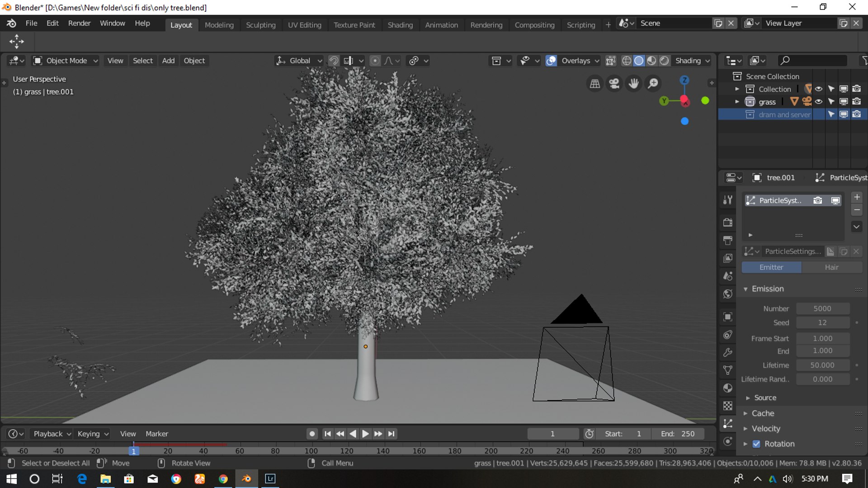
Task: Toggle viewport overlays button
Action: click(x=551, y=61)
